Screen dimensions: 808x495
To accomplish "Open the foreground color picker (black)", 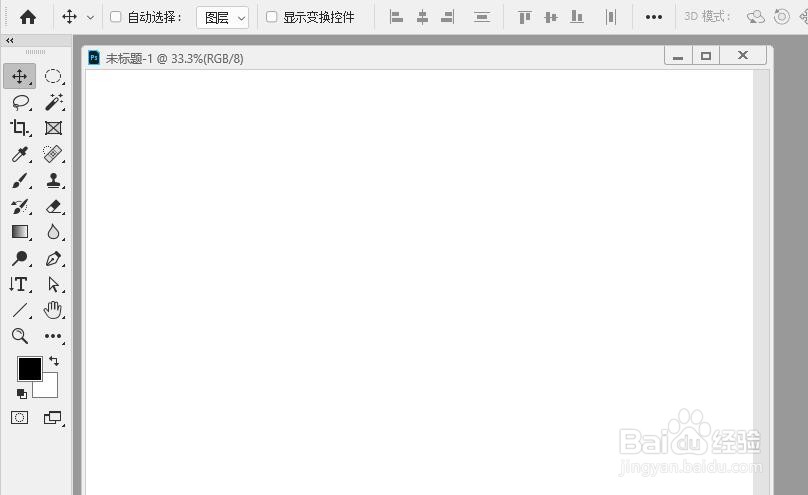I will point(29,369).
